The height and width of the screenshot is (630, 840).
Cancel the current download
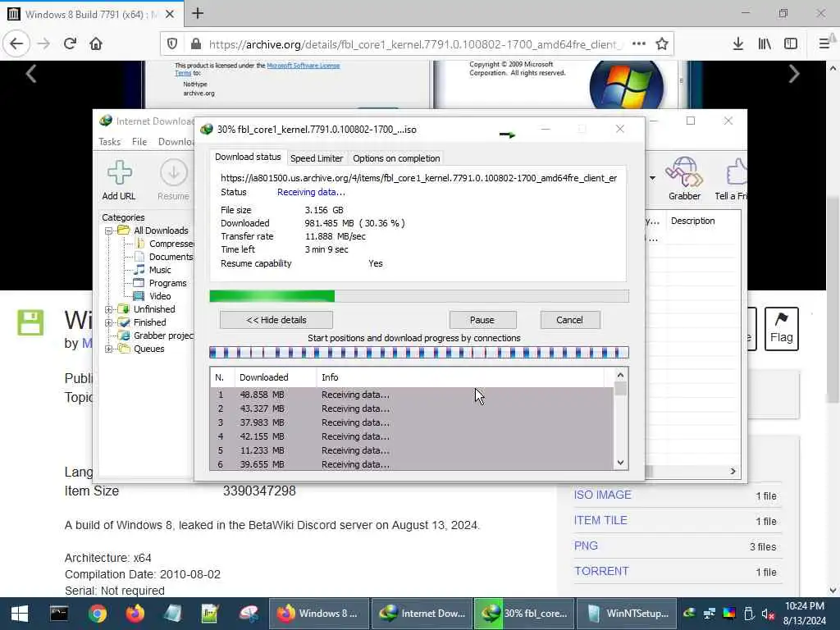[570, 321]
